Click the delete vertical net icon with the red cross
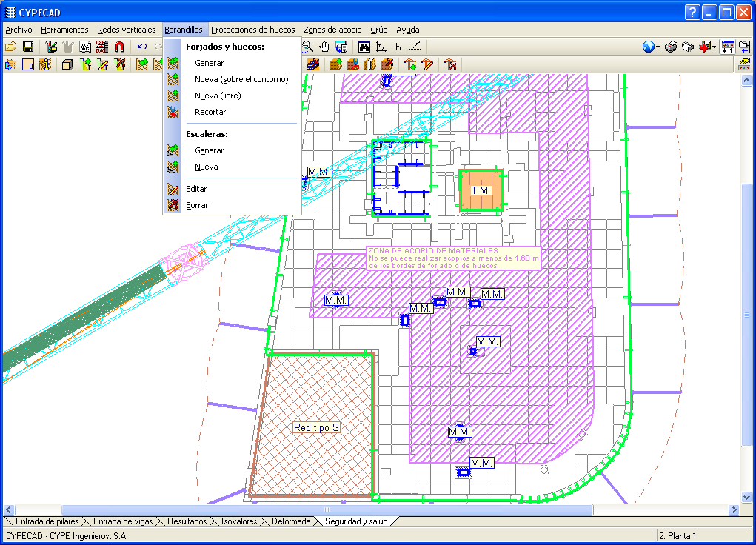 pyautogui.click(x=120, y=64)
